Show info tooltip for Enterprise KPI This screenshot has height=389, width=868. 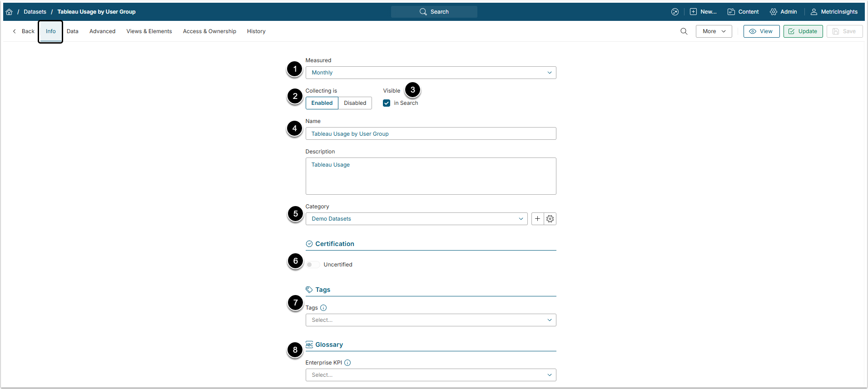coord(347,363)
